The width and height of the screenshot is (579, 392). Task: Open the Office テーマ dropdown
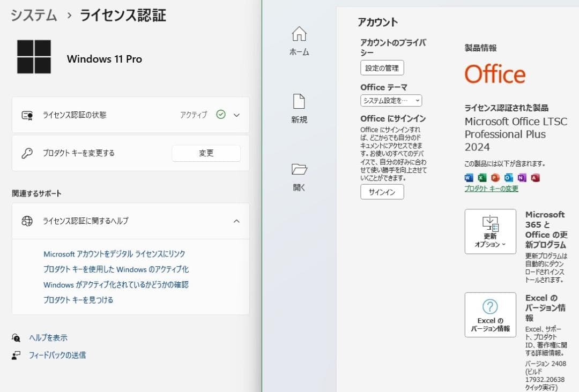[x=391, y=100]
